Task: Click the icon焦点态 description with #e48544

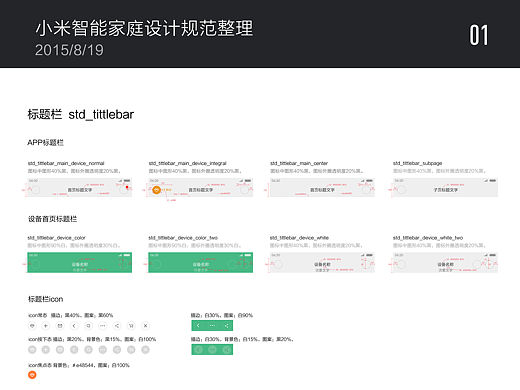Action: (x=79, y=365)
